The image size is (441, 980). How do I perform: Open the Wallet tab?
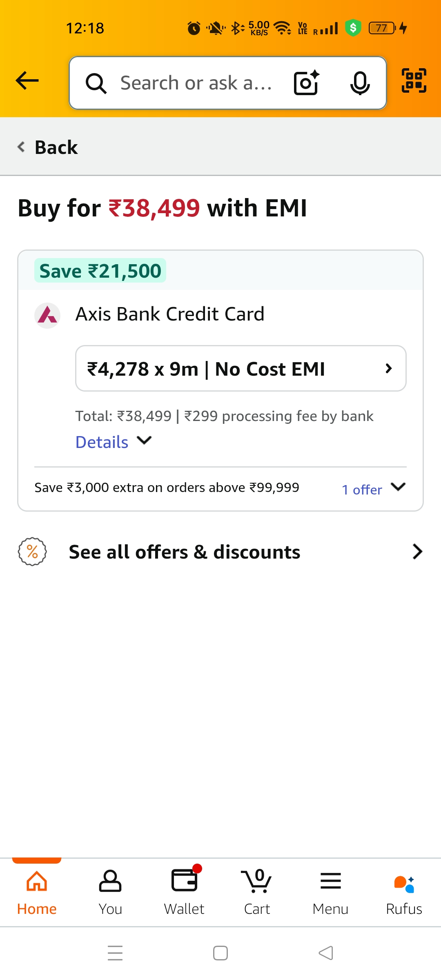coord(184,893)
